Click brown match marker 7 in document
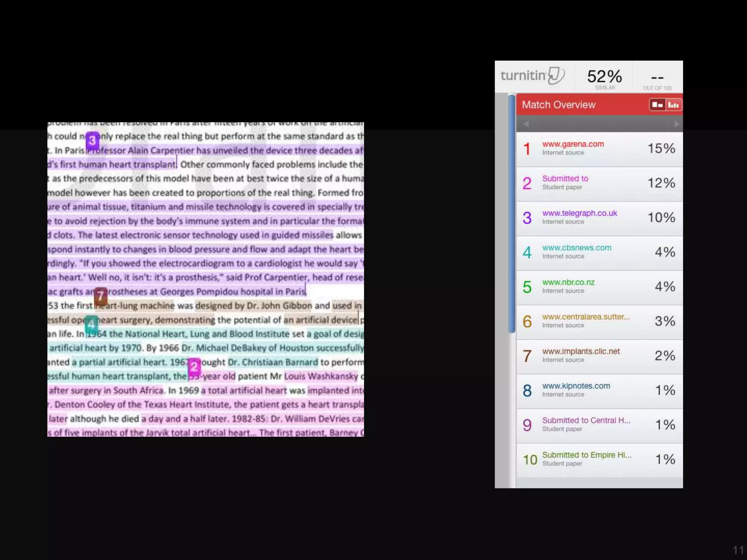This screenshot has width=747, height=560. 101,296
